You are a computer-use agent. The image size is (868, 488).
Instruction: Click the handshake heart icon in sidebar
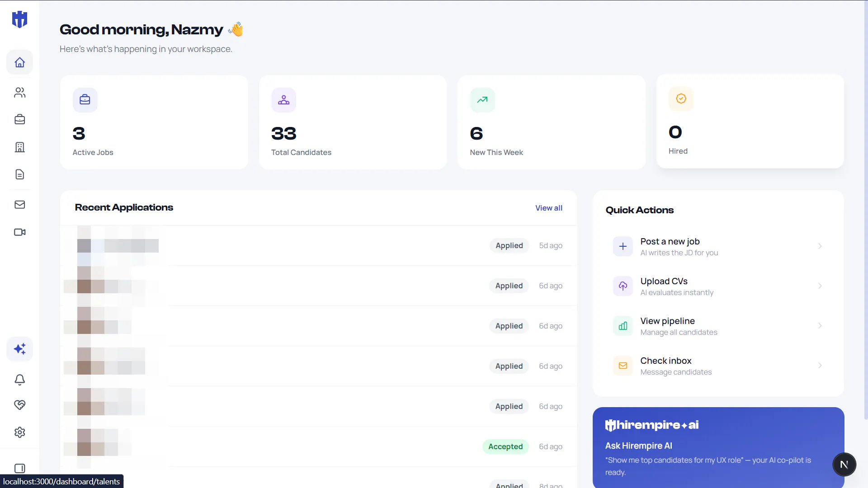click(19, 405)
